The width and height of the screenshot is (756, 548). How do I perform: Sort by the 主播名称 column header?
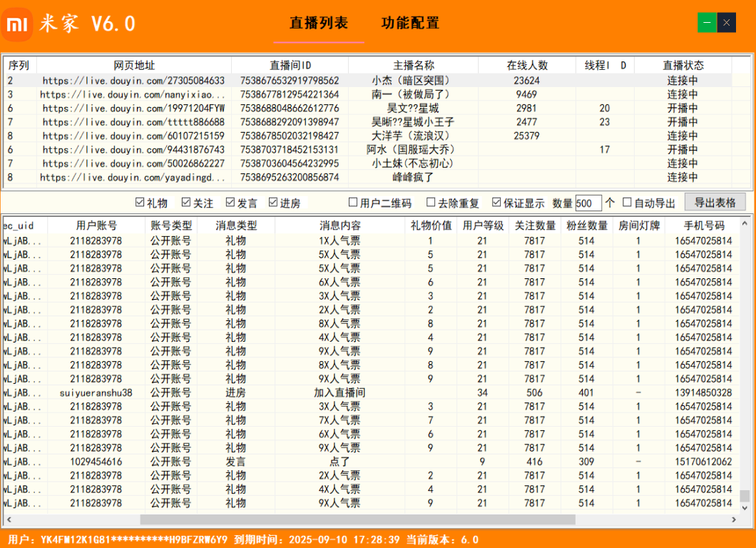click(414, 65)
